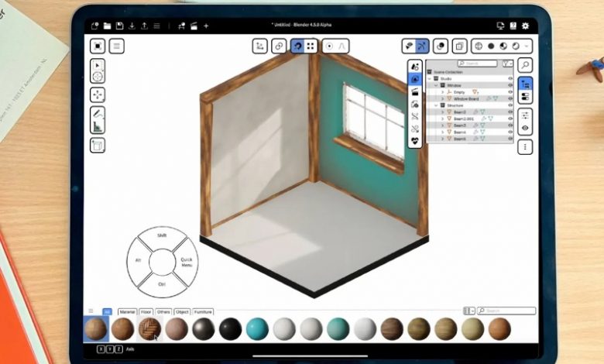Viewport: 604px width, 364px height.
Task: Open the magnifier search button on right
Action: coord(525,65)
